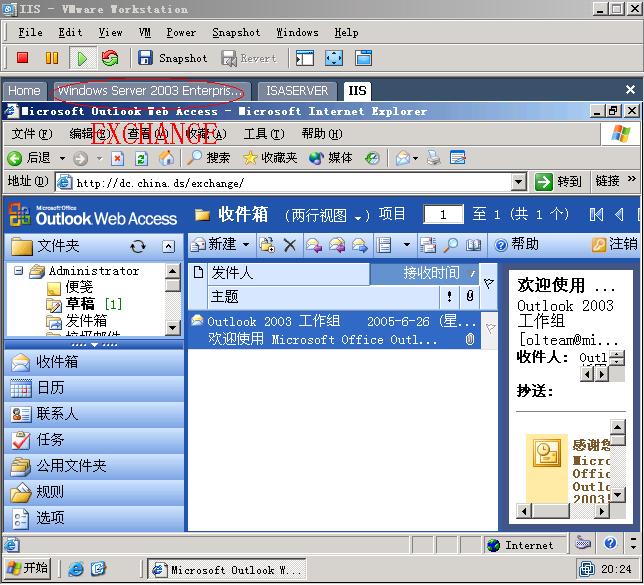Image resolution: width=644 pixels, height=585 pixels.
Task: Select the 发件箱 outbox folder
Action: click(x=77, y=321)
